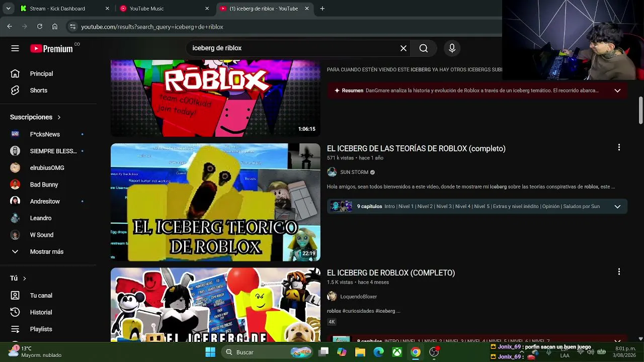Image resolution: width=644 pixels, height=362 pixels.
Task: Open Microsoft Edge from the taskbar
Action: click(x=378, y=352)
